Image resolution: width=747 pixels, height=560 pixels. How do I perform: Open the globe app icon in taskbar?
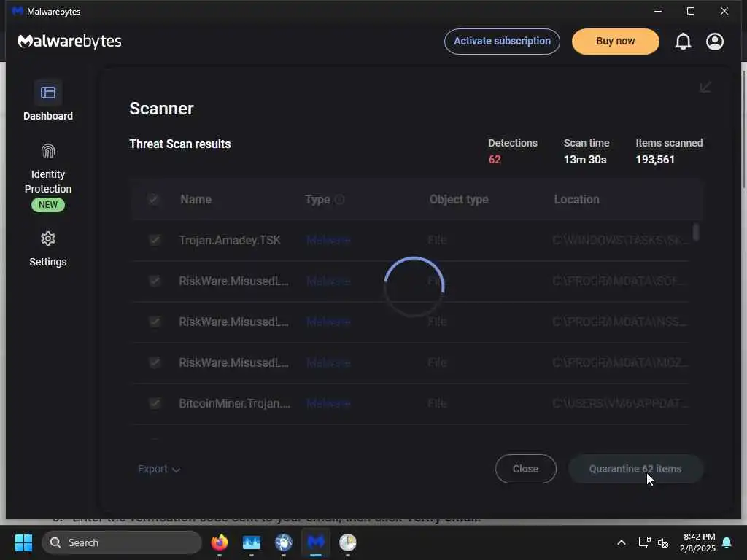click(x=284, y=542)
